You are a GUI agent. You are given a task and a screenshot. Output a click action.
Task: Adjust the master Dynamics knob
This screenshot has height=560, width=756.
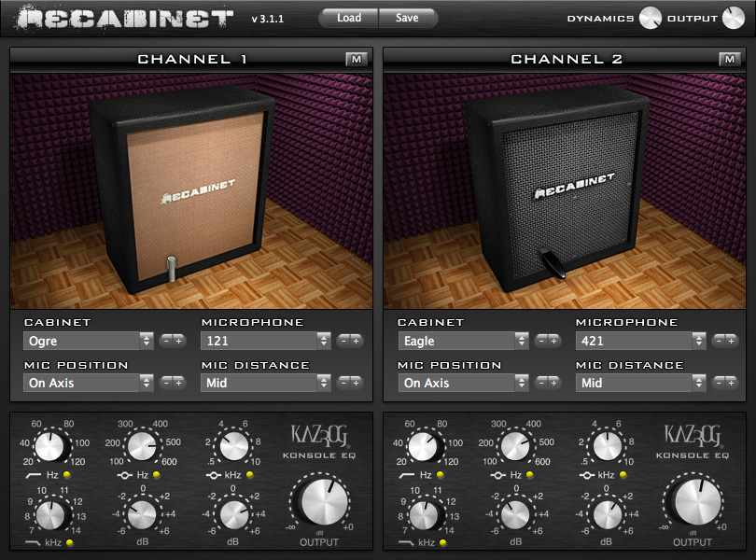tap(650, 18)
